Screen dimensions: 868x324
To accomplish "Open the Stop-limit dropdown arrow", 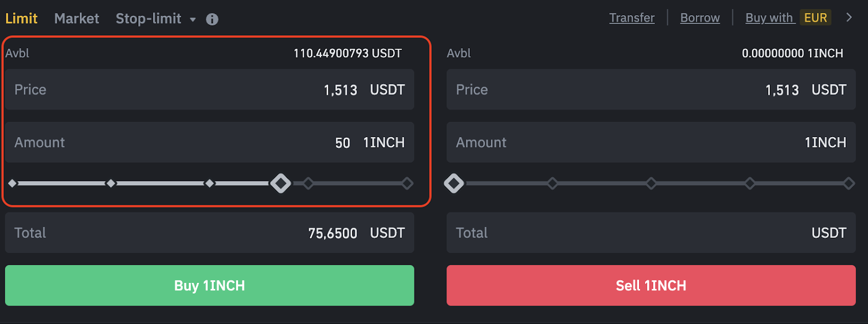I will (x=193, y=20).
